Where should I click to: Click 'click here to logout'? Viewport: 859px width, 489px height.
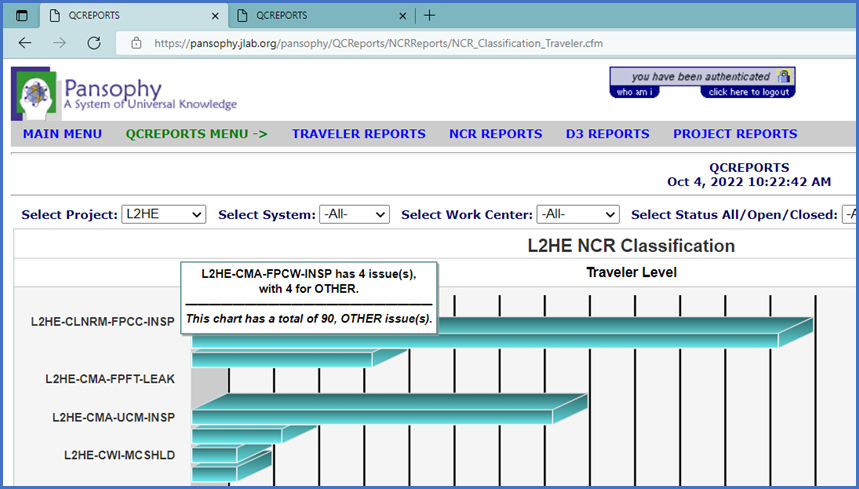[x=747, y=92]
